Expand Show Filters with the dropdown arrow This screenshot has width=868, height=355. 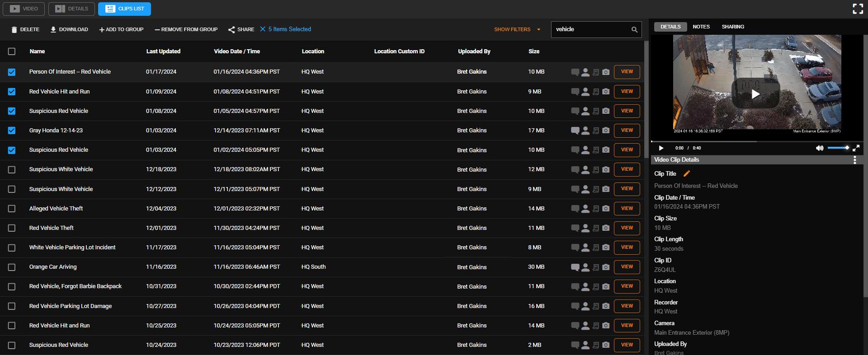[538, 30]
